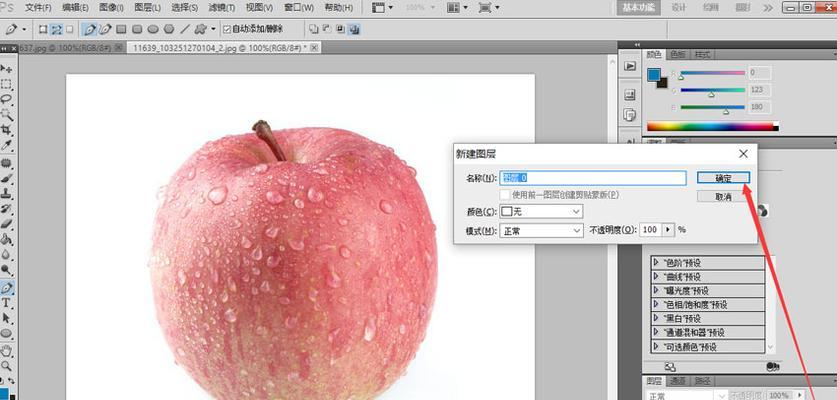Open the 图层(L) menu

point(148,8)
